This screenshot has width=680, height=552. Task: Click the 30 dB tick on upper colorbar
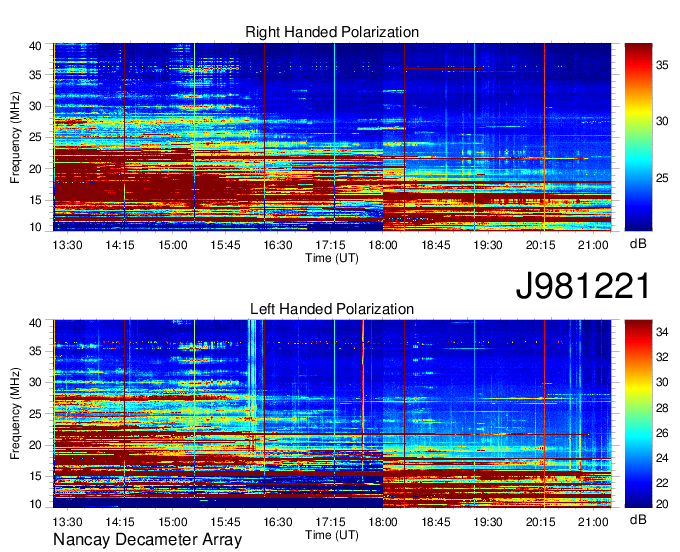pos(662,121)
